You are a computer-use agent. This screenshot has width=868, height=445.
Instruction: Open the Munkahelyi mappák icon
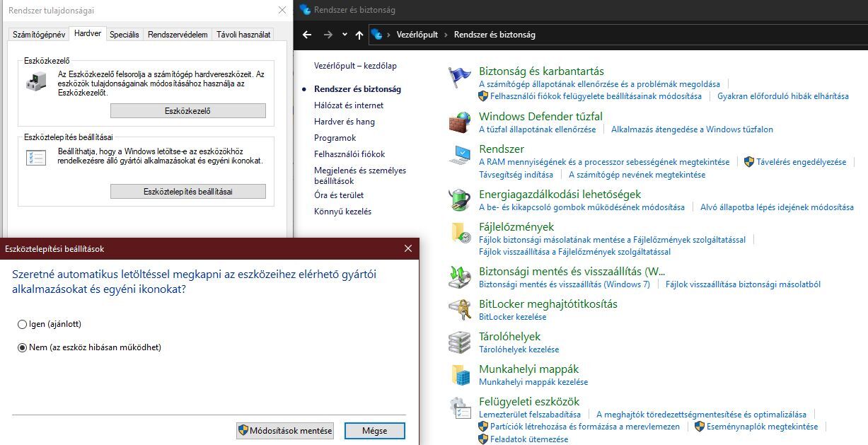tap(460, 374)
